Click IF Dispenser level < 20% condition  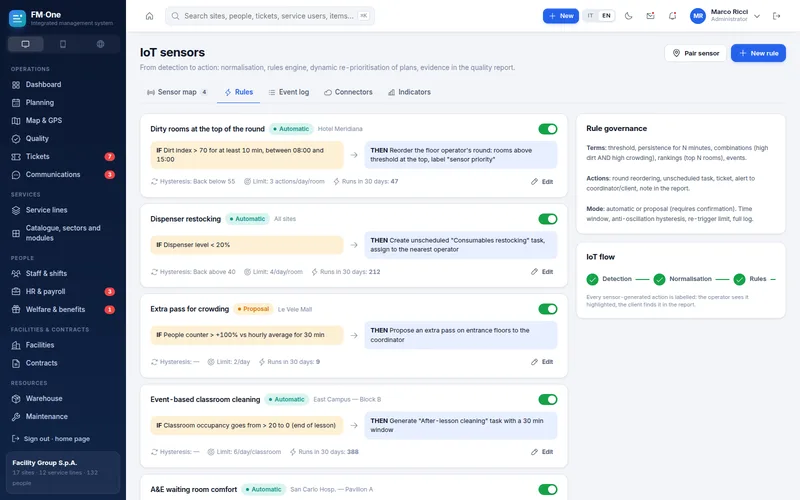click(x=247, y=245)
